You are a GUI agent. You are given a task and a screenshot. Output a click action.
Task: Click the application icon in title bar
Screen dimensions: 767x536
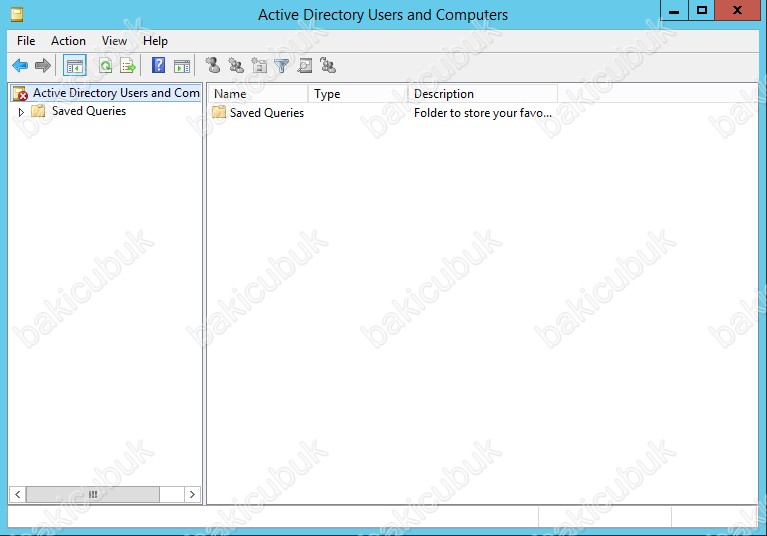pyautogui.click(x=17, y=14)
